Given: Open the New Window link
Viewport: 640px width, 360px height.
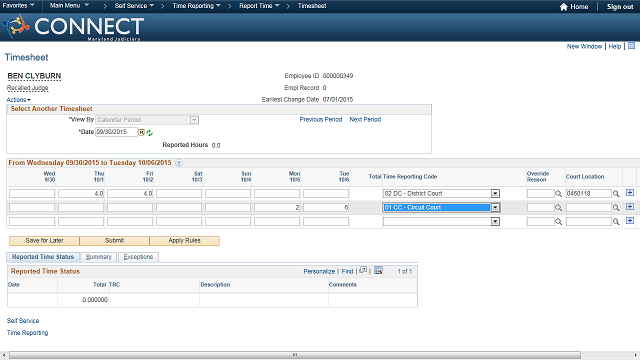Looking at the screenshot, I should (584, 47).
